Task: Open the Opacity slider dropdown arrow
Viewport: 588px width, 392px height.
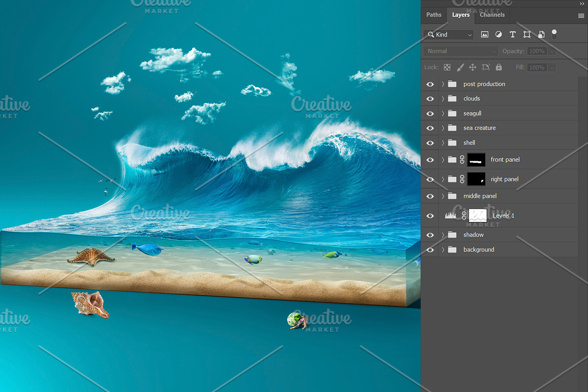Action: (552, 51)
